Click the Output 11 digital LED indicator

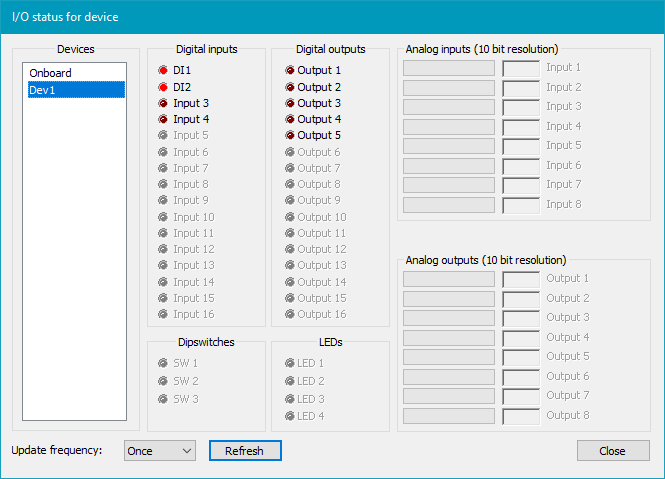[x=290, y=233]
